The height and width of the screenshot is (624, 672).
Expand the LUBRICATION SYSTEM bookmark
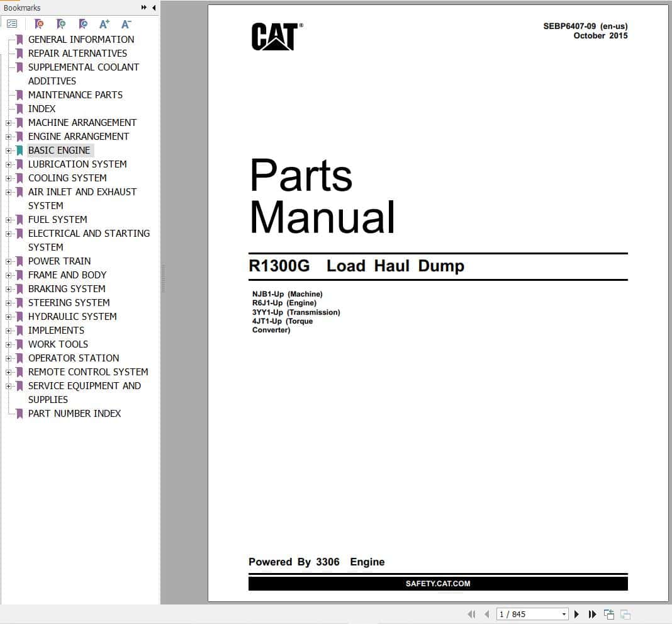pyautogui.click(x=8, y=164)
